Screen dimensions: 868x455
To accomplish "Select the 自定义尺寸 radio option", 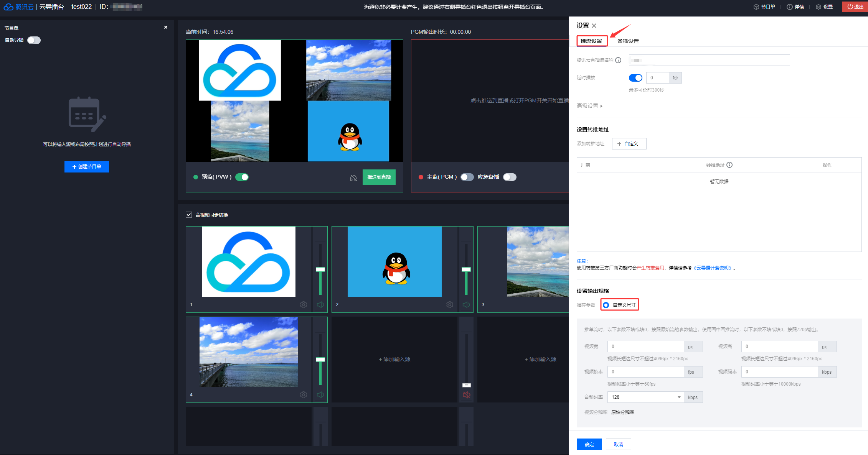I will click(606, 305).
